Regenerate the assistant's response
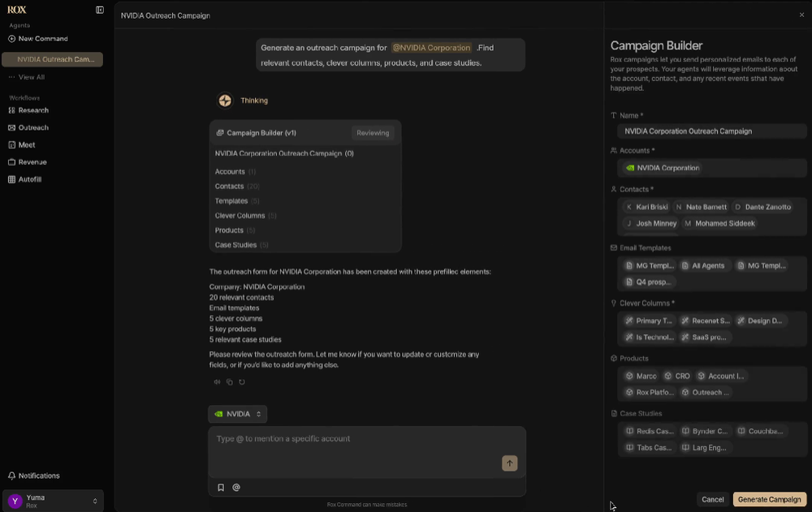 241,381
